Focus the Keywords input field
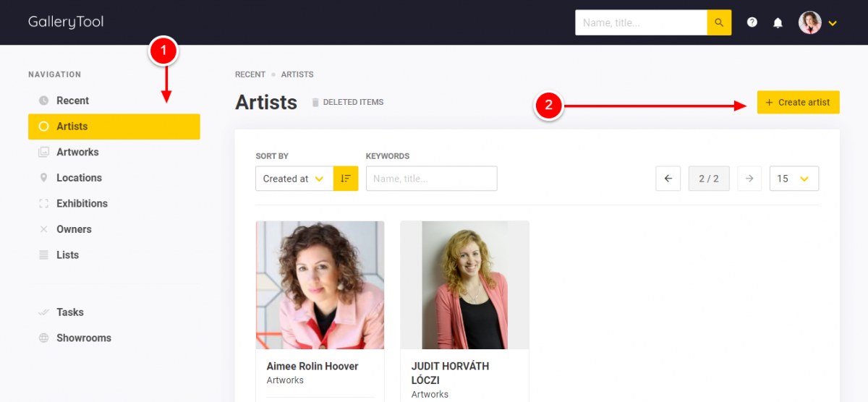This screenshot has height=402, width=868. click(x=432, y=179)
